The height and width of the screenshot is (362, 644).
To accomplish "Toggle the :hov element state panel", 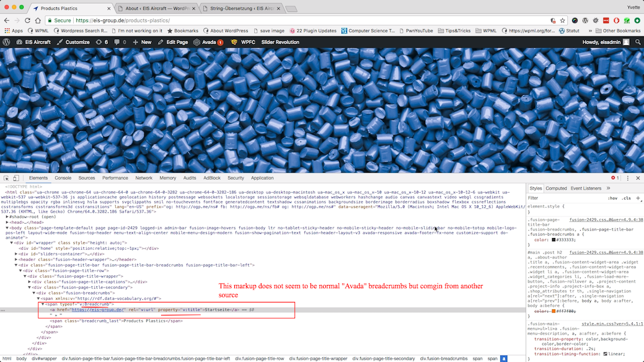I will click(612, 198).
